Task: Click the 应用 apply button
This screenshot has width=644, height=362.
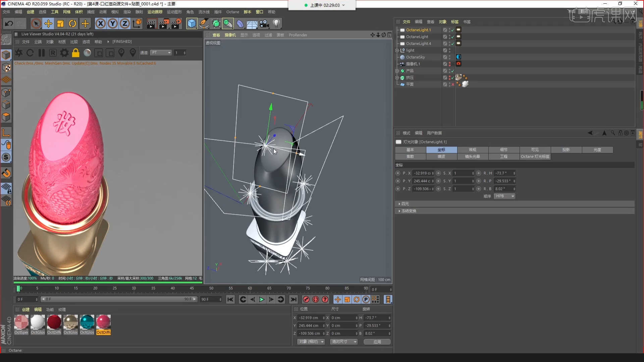Action: tap(377, 342)
